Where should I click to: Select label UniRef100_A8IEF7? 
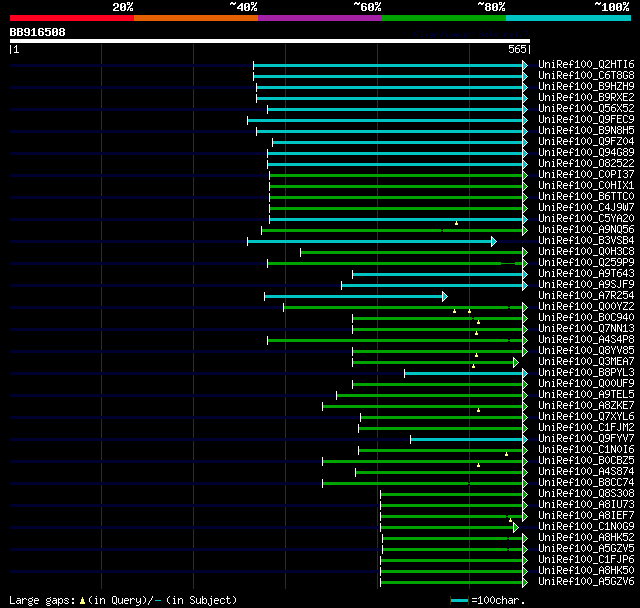tap(586, 516)
